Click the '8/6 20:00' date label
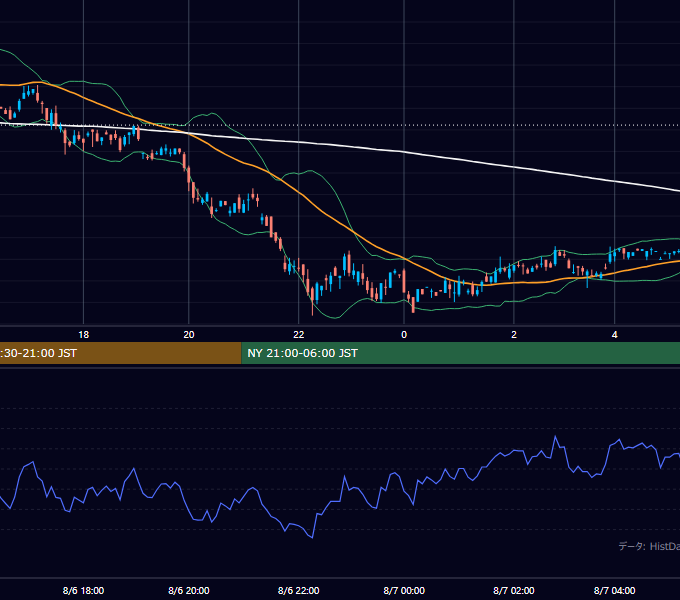The image size is (680, 600). coord(189,590)
